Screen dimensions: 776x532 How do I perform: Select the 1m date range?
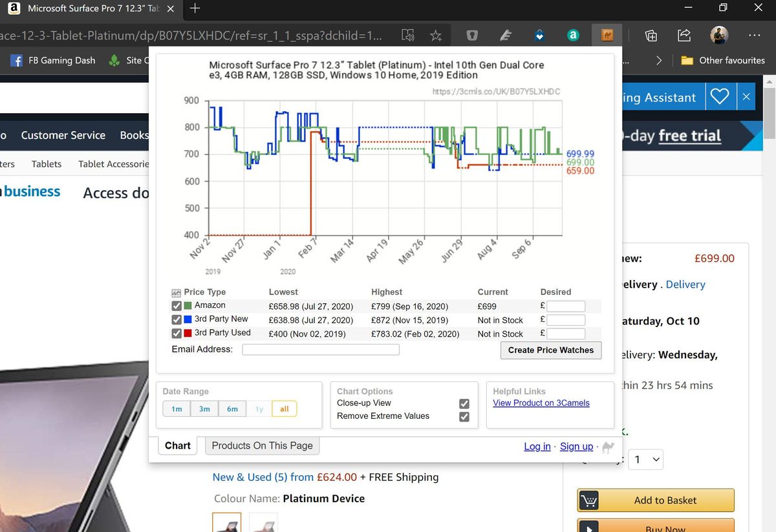point(176,409)
